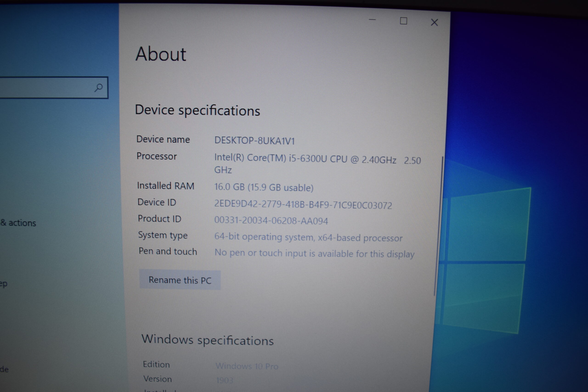Click System type value 64-bit operating system

tap(308, 237)
